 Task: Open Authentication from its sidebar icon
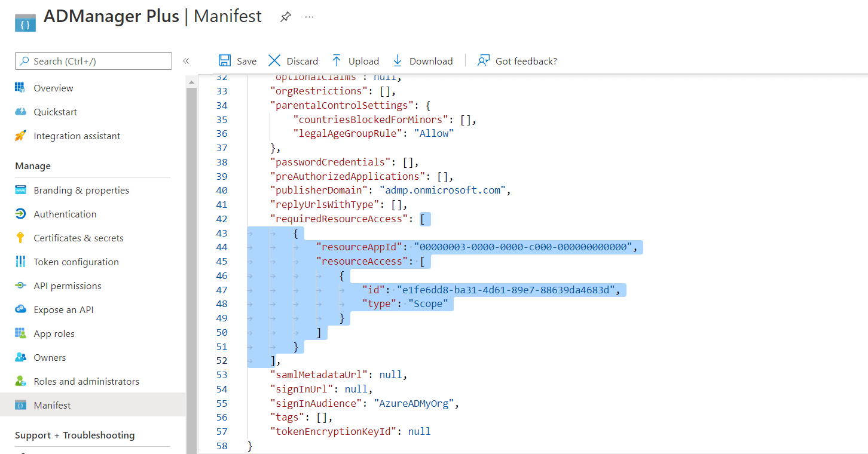20,214
